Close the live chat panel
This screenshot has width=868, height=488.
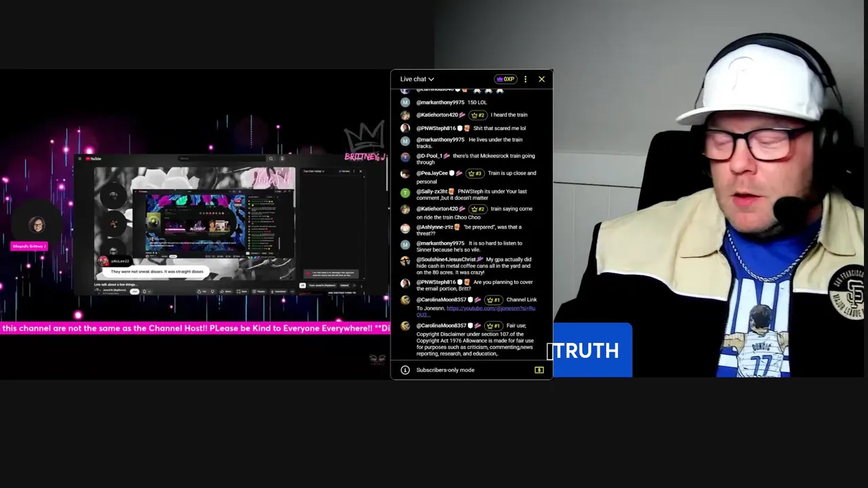(542, 79)
